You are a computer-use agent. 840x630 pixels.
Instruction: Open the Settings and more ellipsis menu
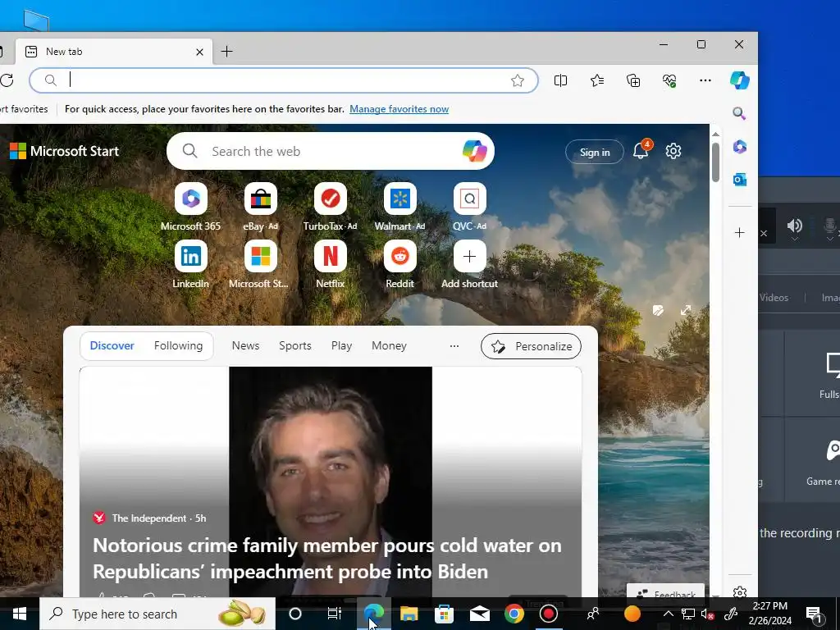click(x=705, y=80)
